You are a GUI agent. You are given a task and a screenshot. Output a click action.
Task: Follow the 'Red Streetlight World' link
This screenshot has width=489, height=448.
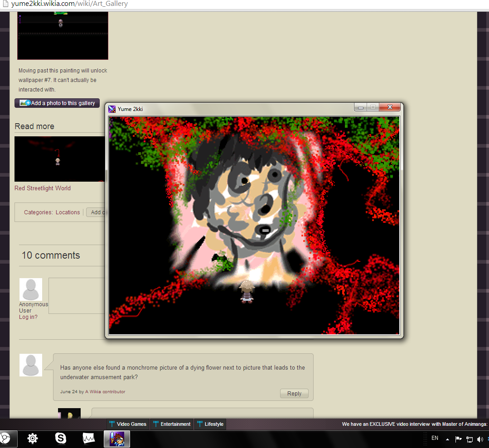[43, 188]
